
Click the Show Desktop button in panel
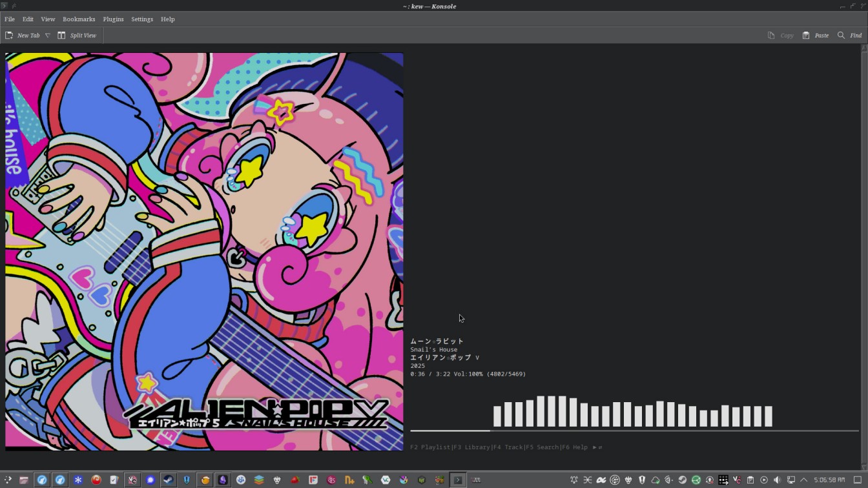click(x=858, y=480)
